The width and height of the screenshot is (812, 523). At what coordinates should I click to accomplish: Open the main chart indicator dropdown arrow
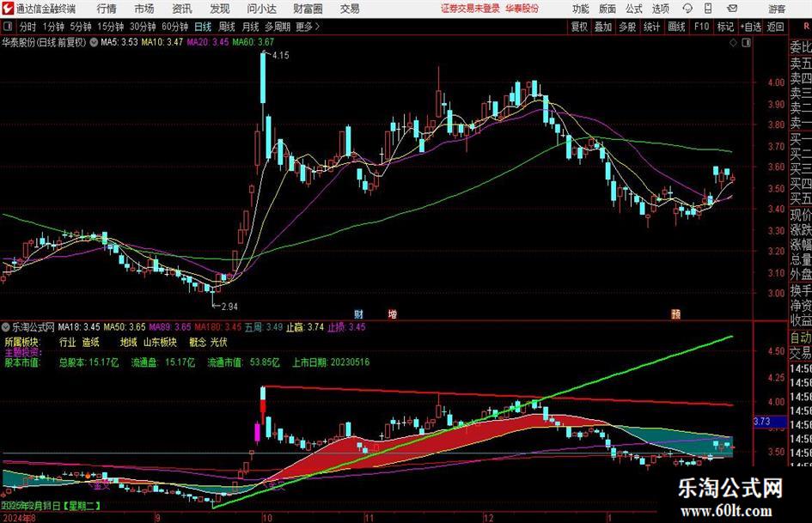pyautogui.click(x=94, y=42)
